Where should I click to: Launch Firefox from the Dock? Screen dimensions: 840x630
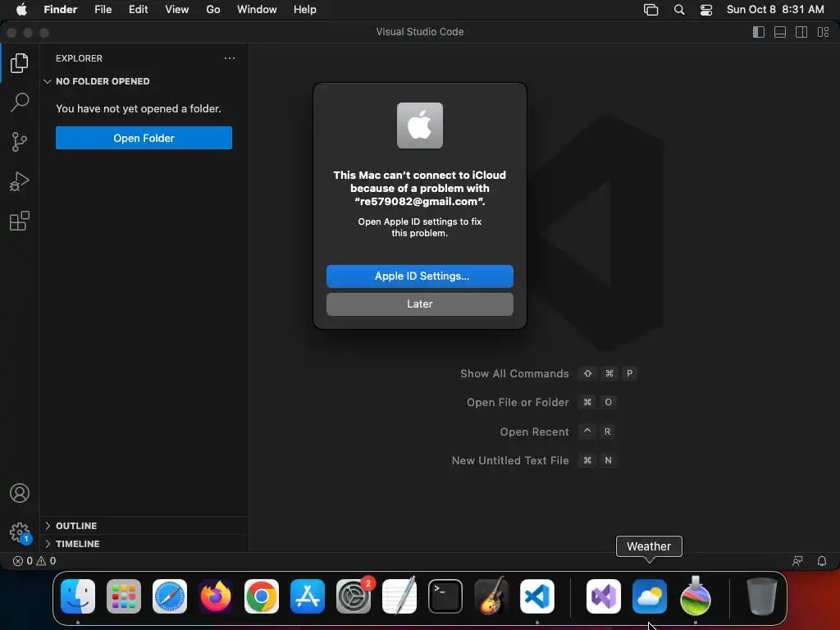point(216,596)
